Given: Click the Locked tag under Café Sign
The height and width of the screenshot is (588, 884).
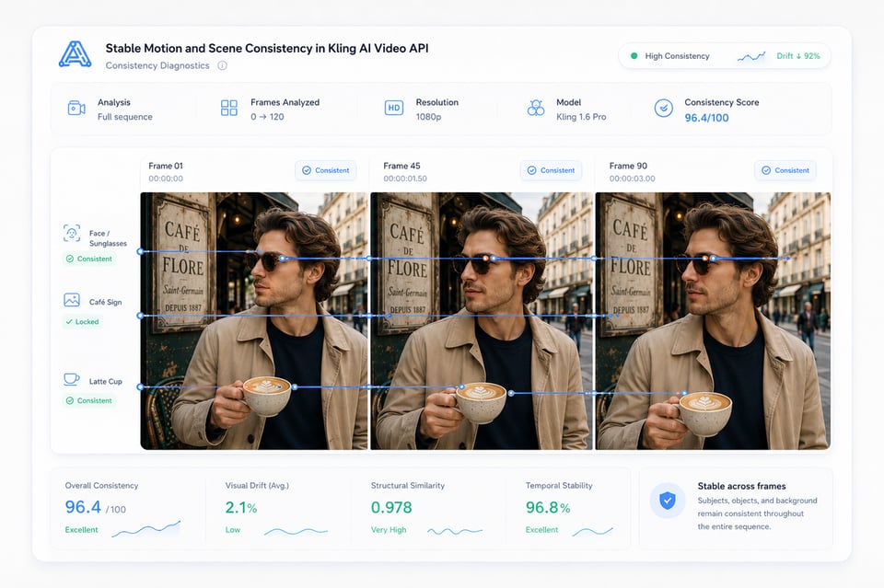Looking at the screenshot, I should [x=82, y=322].
